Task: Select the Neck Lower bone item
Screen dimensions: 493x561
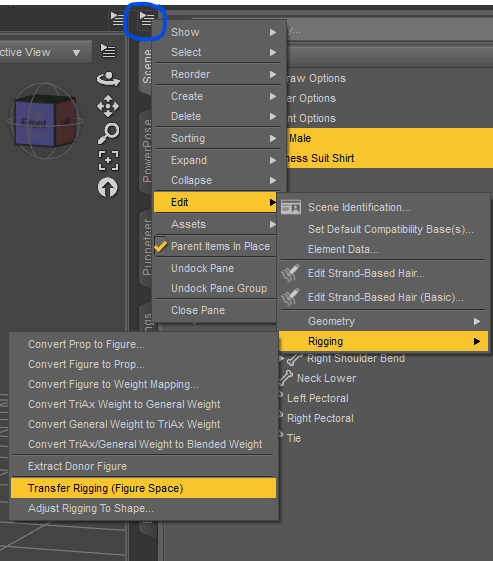Action: pyautogui.click(x=326, y=378)
